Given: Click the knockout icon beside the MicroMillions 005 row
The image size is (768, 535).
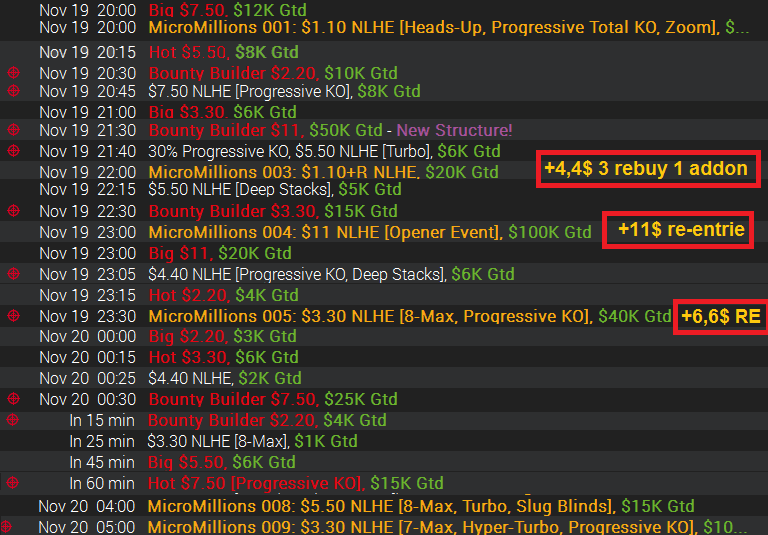Looking at the screenshot, I should (x=14, y=316).
